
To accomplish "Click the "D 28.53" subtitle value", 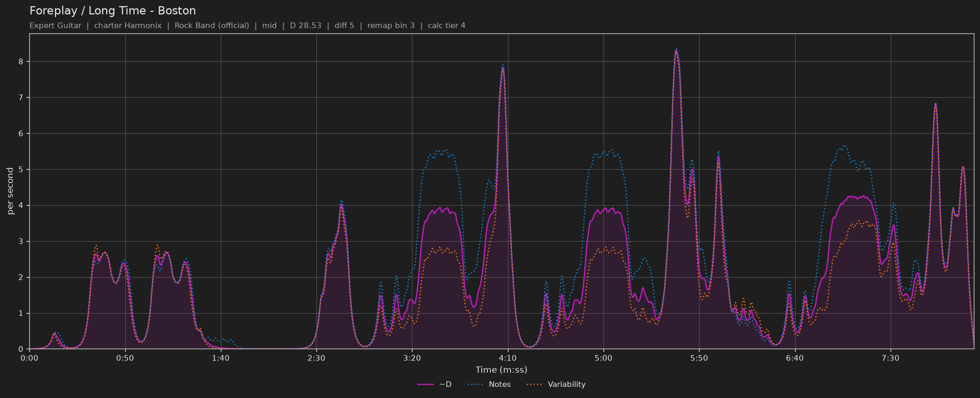I will (x=306, y=26).
